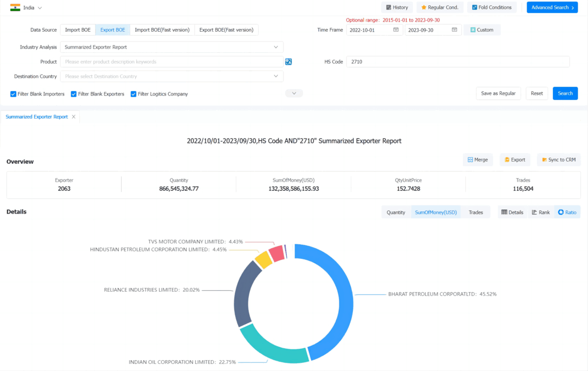Click label INDIAN OIL CORPORATION LIMITED: 22.75%
The image size is (588, 371).
click(182, 362)
